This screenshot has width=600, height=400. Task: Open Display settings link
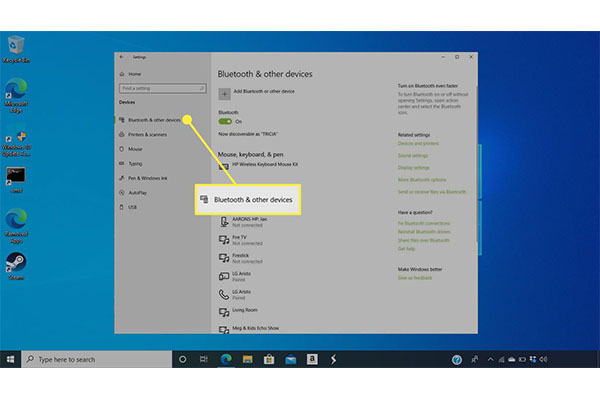413,168
